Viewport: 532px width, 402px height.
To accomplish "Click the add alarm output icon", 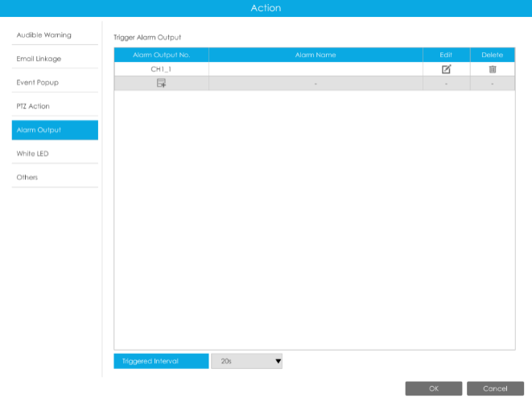I will (161, 84).
